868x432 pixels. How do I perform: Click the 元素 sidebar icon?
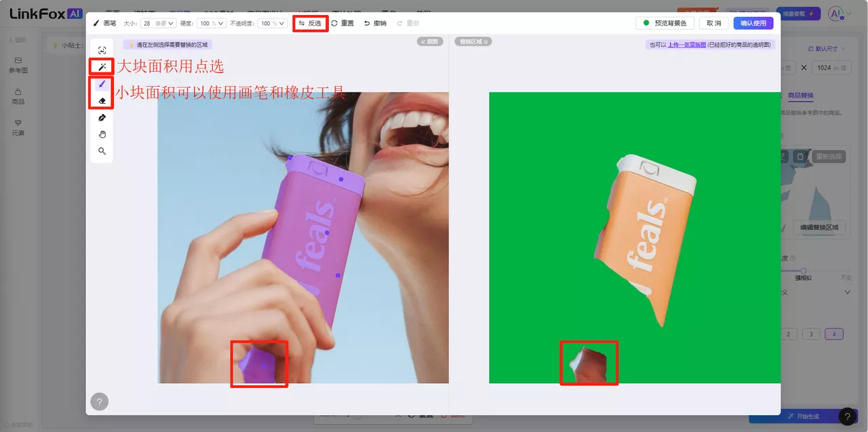coord(18,127)
